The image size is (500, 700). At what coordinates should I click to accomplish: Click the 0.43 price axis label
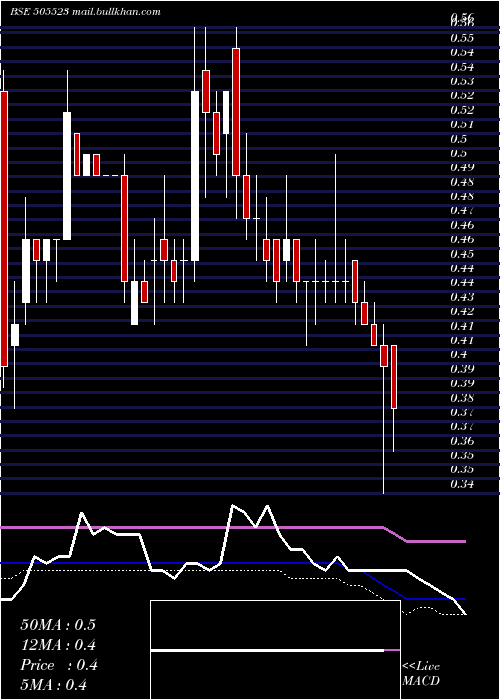coord(462,297)
